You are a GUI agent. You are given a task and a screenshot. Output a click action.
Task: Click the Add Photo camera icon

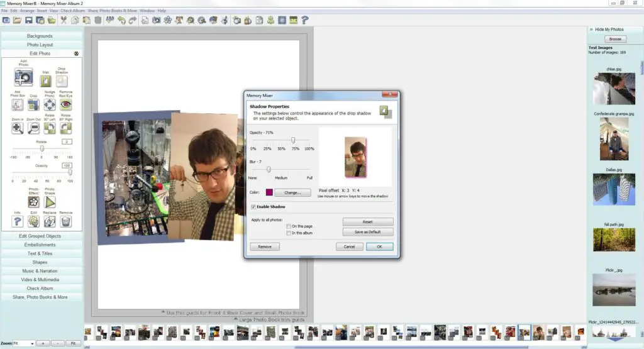23,77
